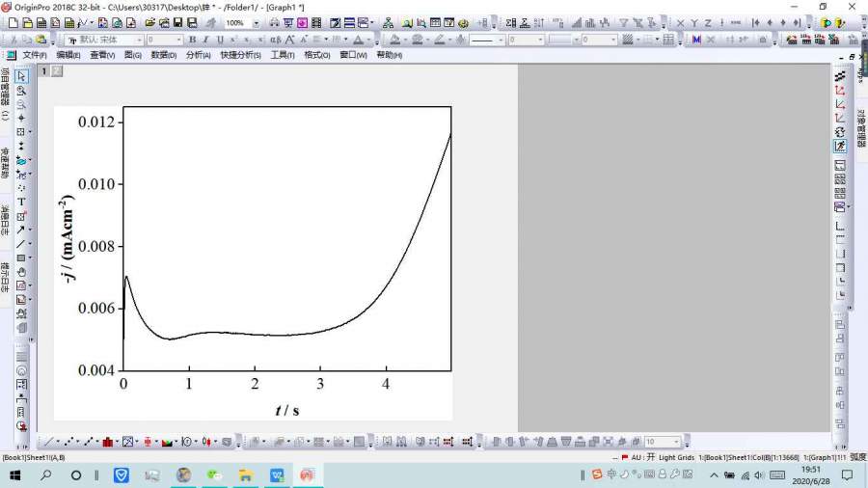Image resolution: width=868 pixels, height=488 pixels.
Task: Toggle Bold text formatting
Action: [192, 40]
